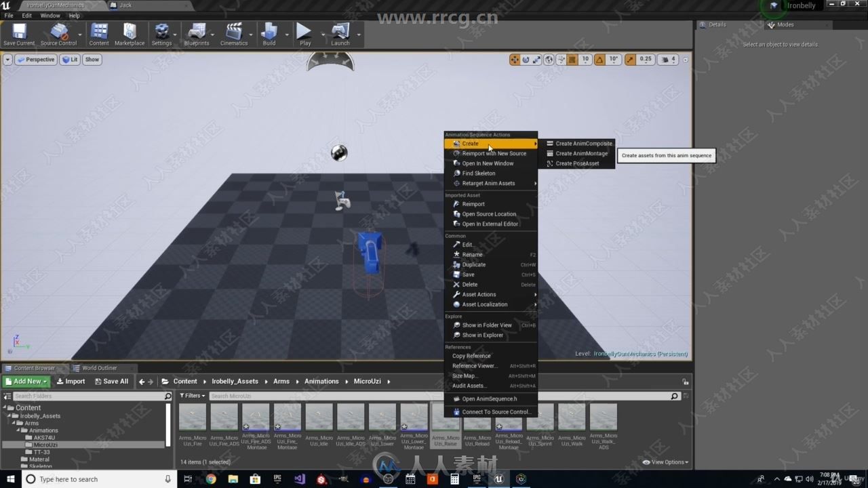Screen dimensions: 868x488
Task: Click the Build toolbar icon
Action: click(x=269, y=34)
